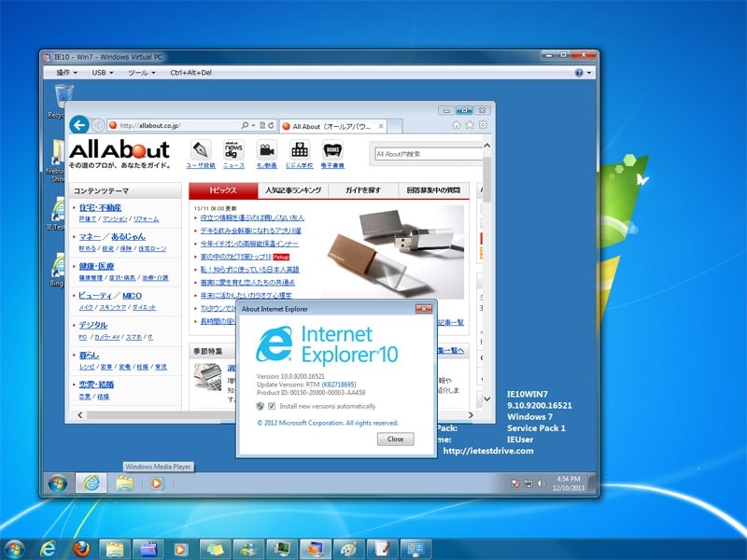Open Firefox on the host taskbar
Image resolution: width=747 pixels, height=560 pixels.
pyautogui.click(x=81, y=550)
